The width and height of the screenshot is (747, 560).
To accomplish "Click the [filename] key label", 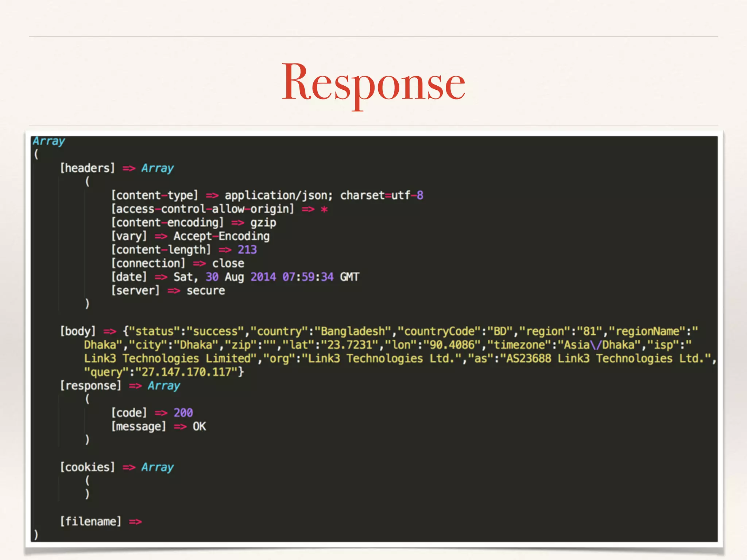I will pos(90,522).
